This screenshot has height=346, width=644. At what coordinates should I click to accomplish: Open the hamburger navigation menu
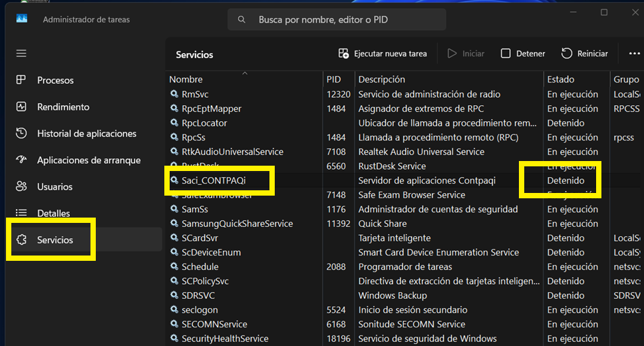(21, 53)
